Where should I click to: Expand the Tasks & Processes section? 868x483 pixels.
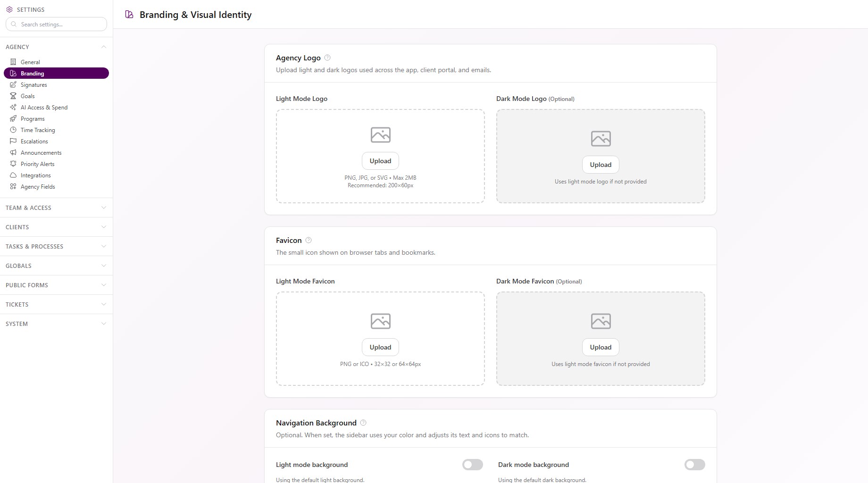coord(56,246)
